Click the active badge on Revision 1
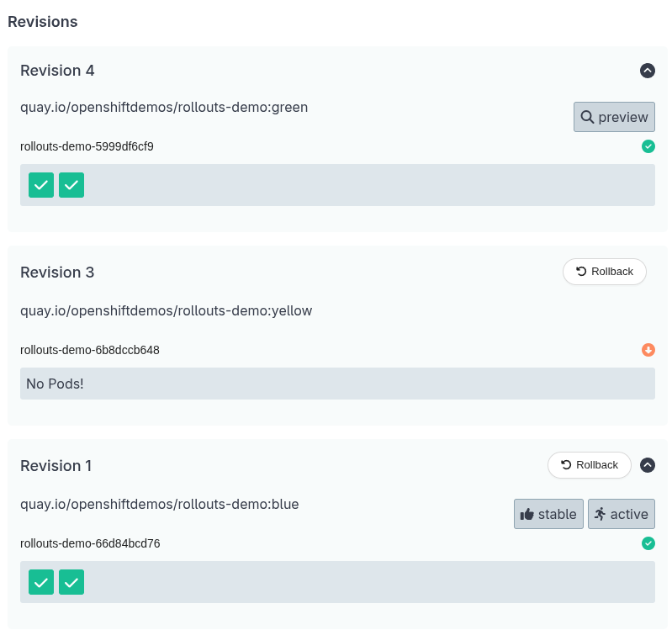672x630 pixels. [x=621, y=514]
